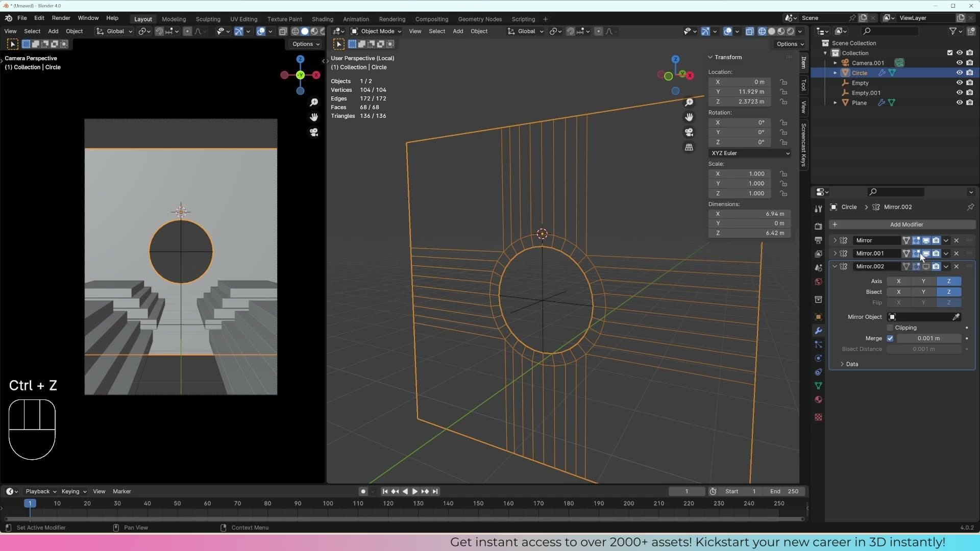This screenshot has width=980, height=551.
Task: Hide Camera.001 in viewport
Action: click(960, 63)
